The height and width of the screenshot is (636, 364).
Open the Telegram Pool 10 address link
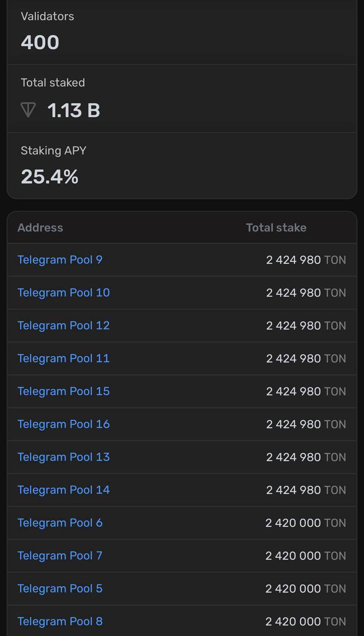coord(64,293)
